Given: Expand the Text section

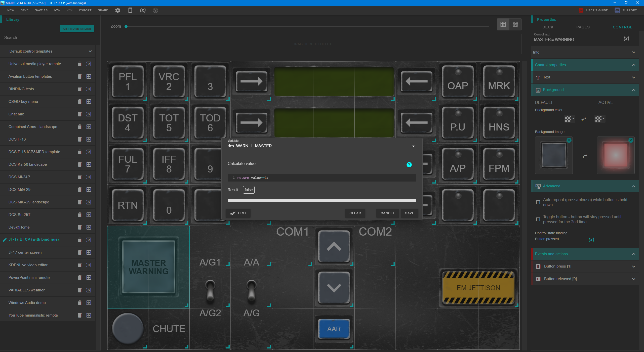Looking at the screenshot, I should point(585,77).
